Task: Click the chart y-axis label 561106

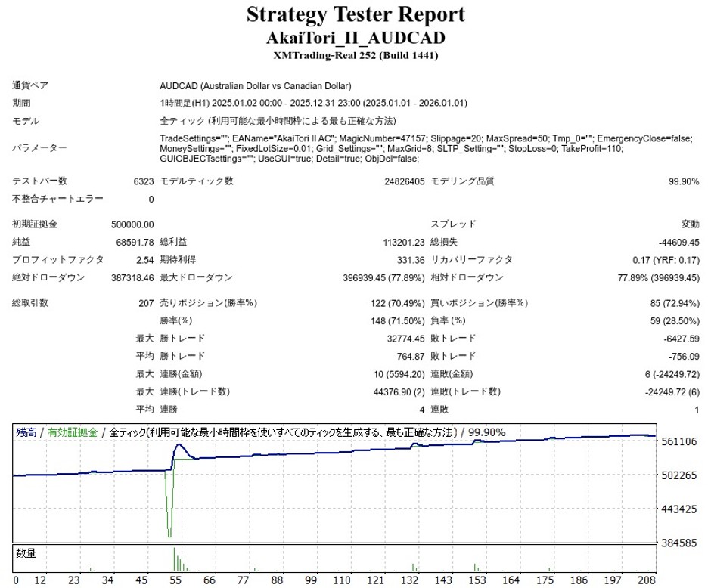Action: pyautogui.click(x=678, y=441)
